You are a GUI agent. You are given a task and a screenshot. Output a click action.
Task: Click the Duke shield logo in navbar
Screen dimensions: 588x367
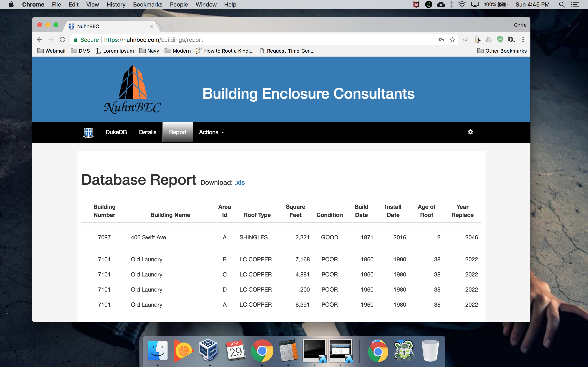coord(88,133)
